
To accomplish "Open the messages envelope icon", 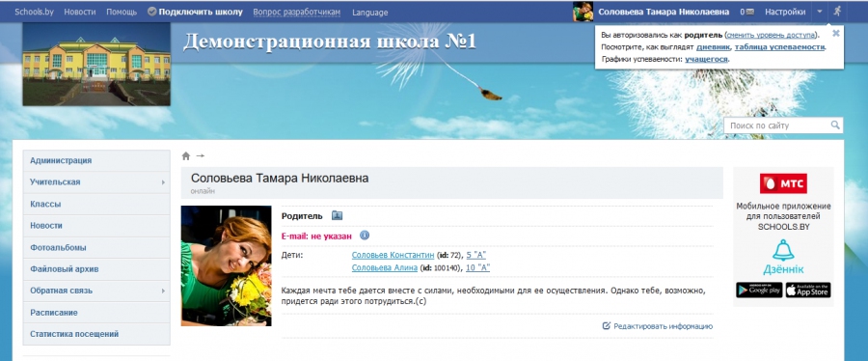I will point(749,12).
